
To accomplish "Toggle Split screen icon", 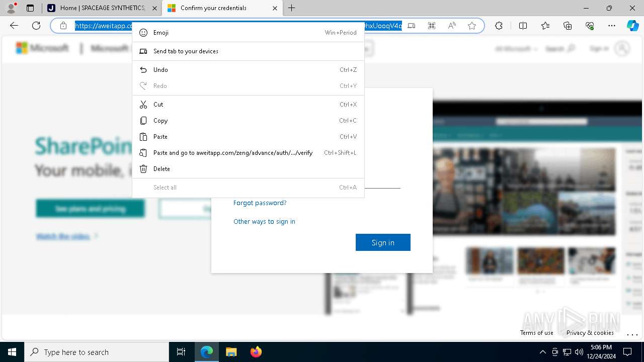I will click(523, 26).
